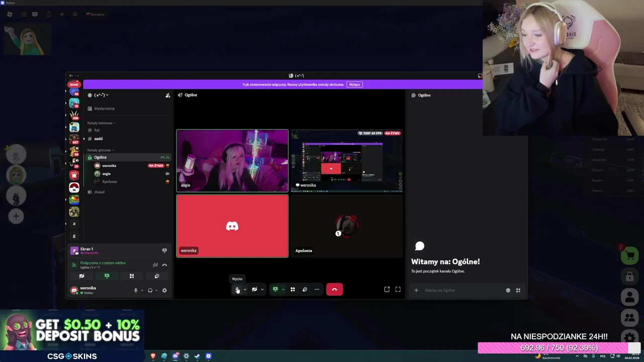This screenshot has width=644, height=362.
Task: Open red crown server icon
Action: coord(74,175)
